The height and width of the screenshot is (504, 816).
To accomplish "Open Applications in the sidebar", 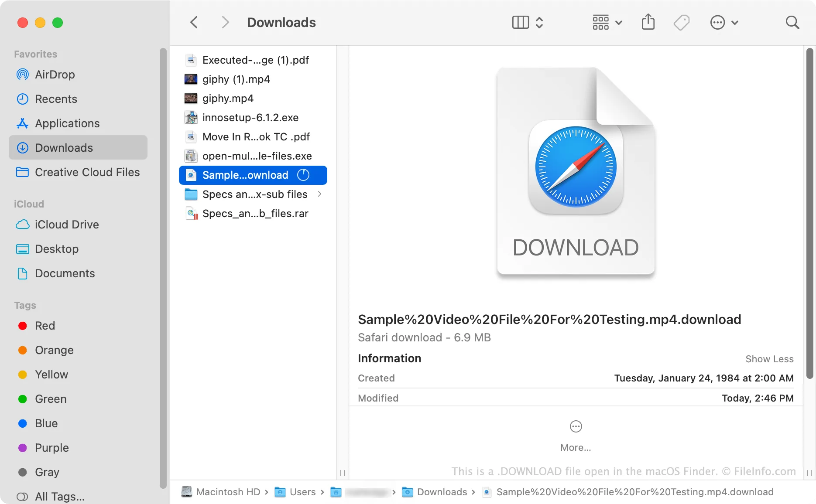I will tap(78, 123).
